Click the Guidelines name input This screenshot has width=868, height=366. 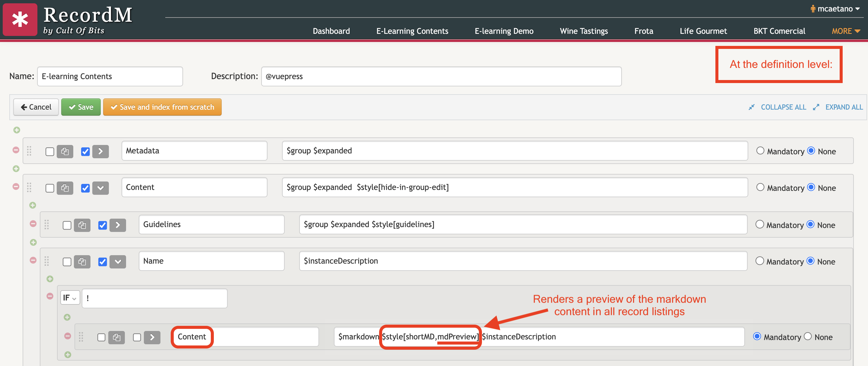(x=212, y=225)
